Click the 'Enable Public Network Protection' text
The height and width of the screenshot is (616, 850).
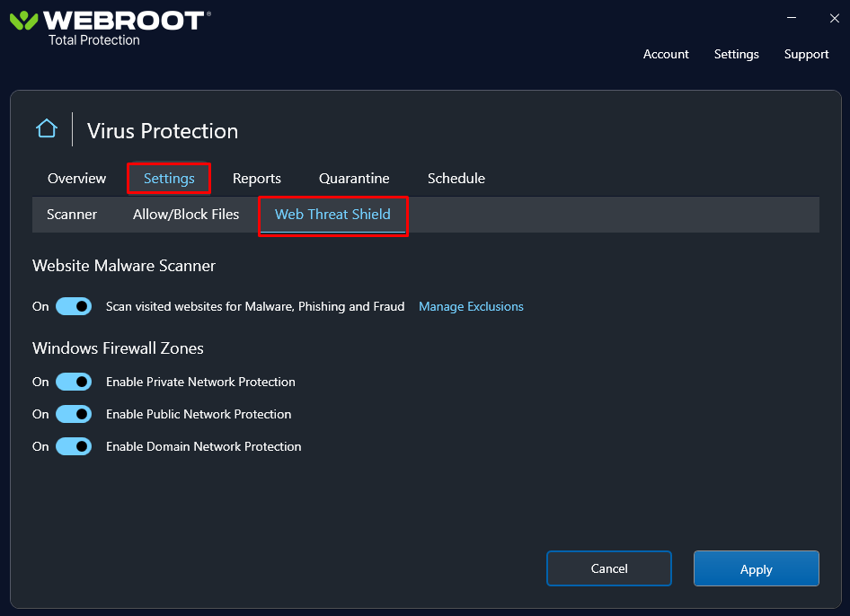click(x=199, y=415)
